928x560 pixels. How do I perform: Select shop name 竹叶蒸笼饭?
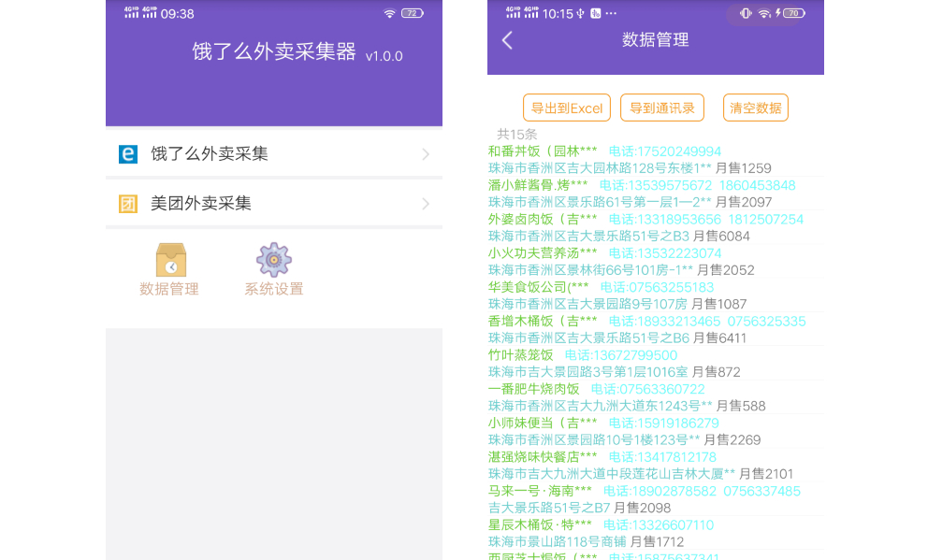pos(520,355)
